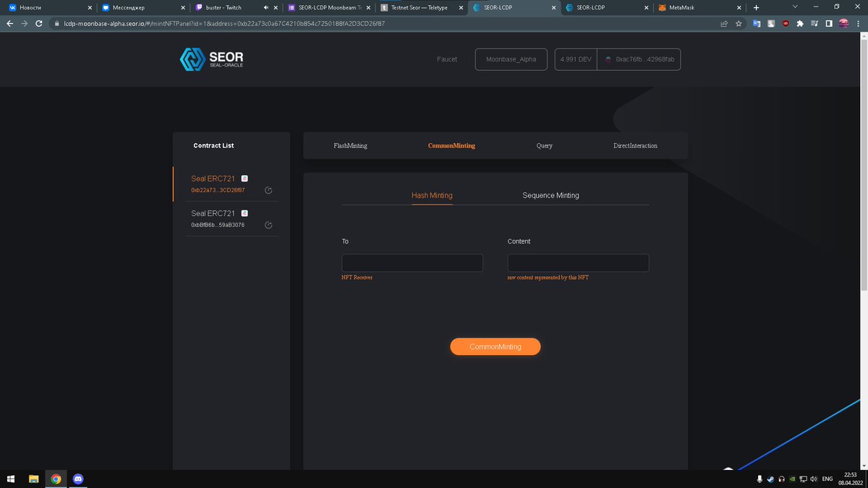Open the clock showing 22:53

pos(849,479)
